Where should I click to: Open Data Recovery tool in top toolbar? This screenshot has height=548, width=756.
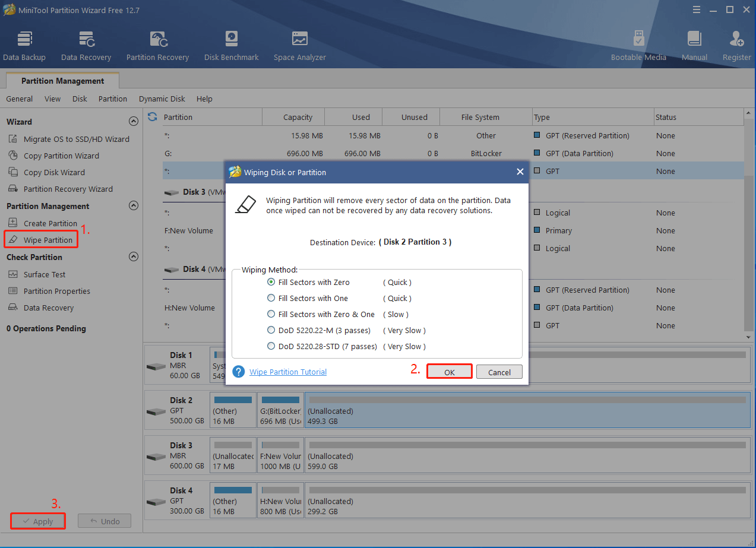pyautogui.click(x=86, y=46)
